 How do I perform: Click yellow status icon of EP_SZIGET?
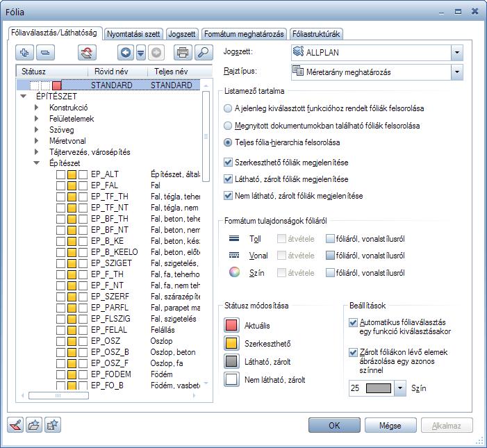(x=72, y=263)
